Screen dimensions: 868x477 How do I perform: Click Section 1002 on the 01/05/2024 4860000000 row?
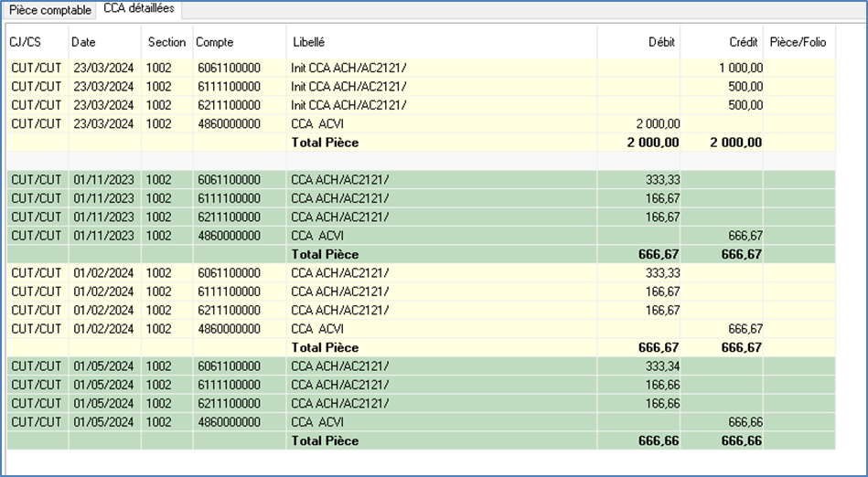[159, 421]
